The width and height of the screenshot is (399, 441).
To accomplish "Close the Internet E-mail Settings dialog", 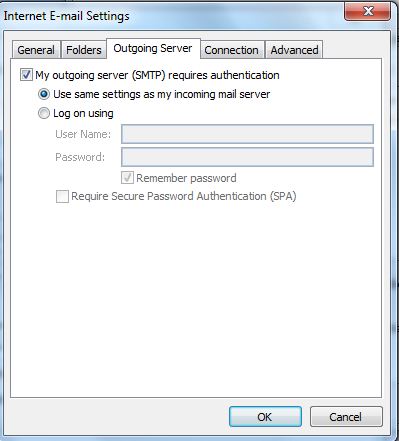I will 367,12.
